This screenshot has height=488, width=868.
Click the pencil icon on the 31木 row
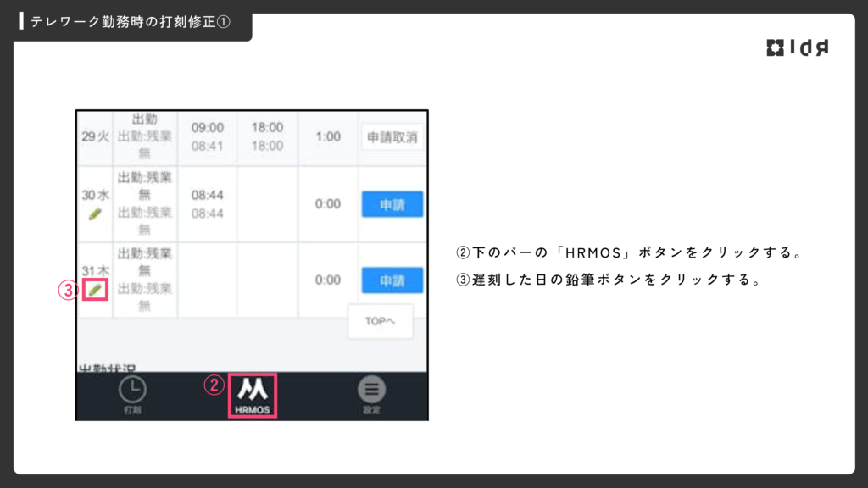click(x=95, y=290)
